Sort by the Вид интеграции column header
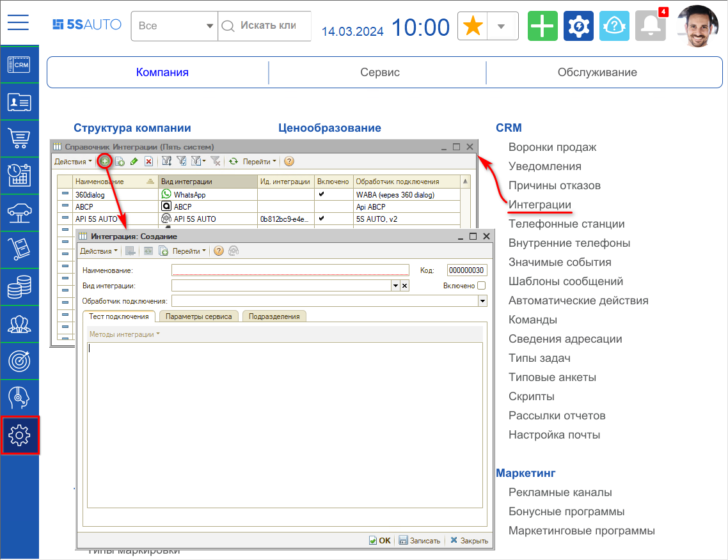728x560 pixels. point(207,182)
